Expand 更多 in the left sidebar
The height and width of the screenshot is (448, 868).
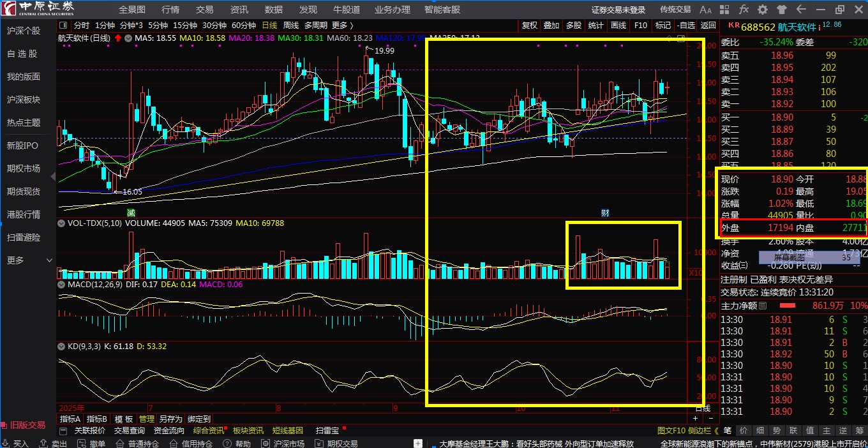29,260
